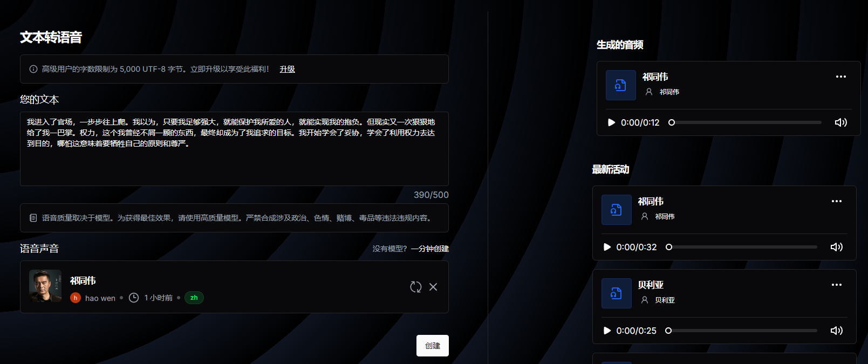Click the refresh/swap voice icon for 祁同伟
Screen dimensions: 868x364
pos(415,287)
